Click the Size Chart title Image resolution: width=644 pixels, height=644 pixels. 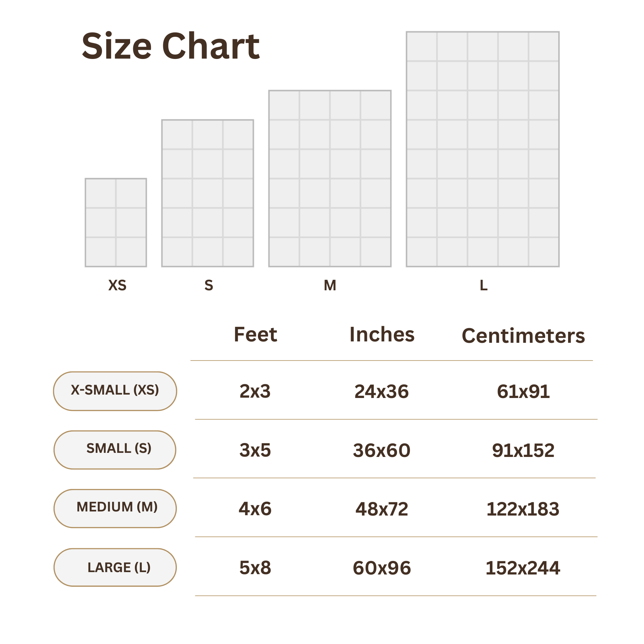coord(171,46)
